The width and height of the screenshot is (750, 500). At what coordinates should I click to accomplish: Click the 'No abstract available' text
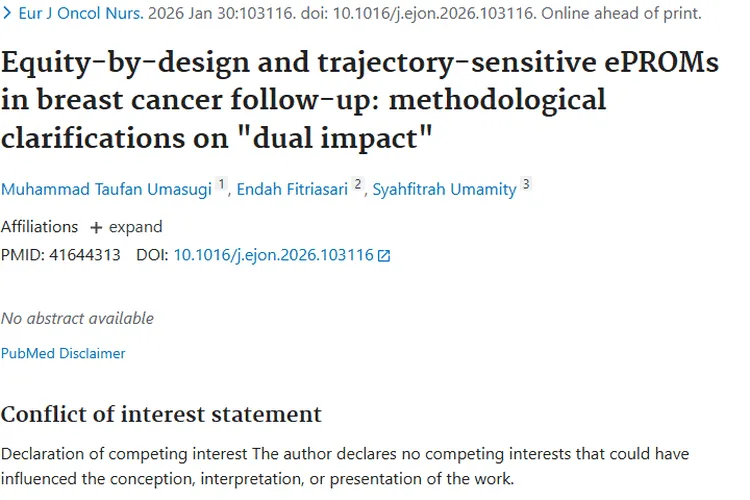[77, 318]
